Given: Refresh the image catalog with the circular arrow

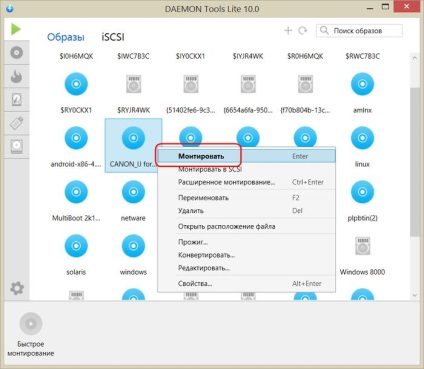Looking at the screenshot, I should coord(303,31).
